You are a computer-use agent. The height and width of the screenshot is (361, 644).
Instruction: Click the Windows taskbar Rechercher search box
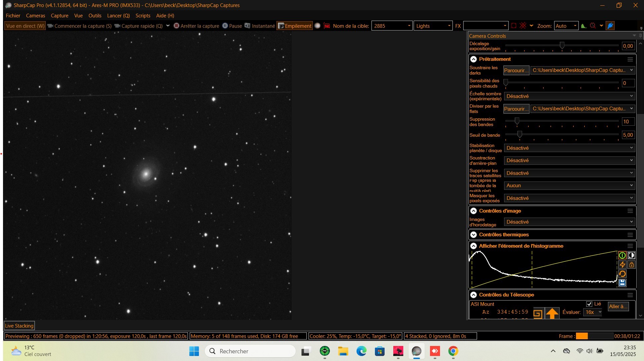pos(250,351)
